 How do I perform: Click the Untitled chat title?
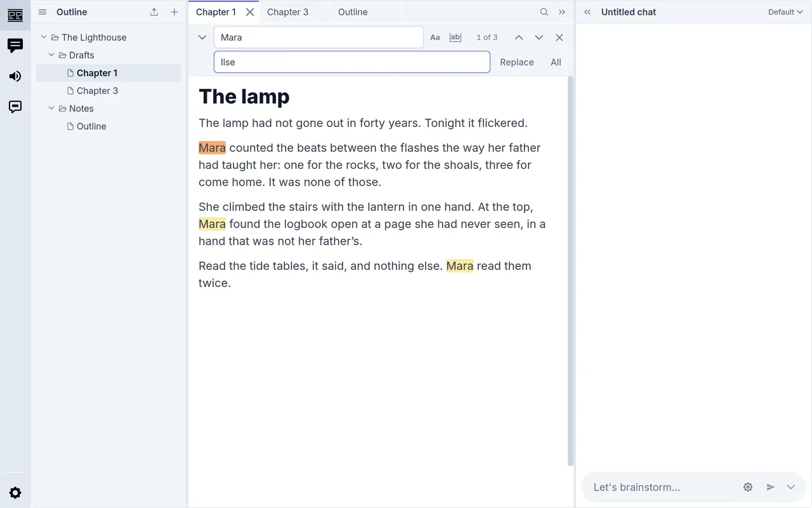point(629,12)
